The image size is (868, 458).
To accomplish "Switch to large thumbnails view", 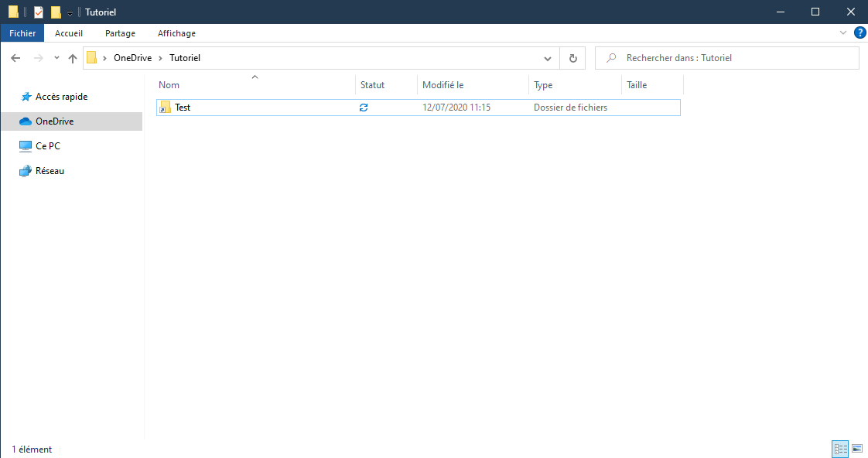I will point(857,449).
